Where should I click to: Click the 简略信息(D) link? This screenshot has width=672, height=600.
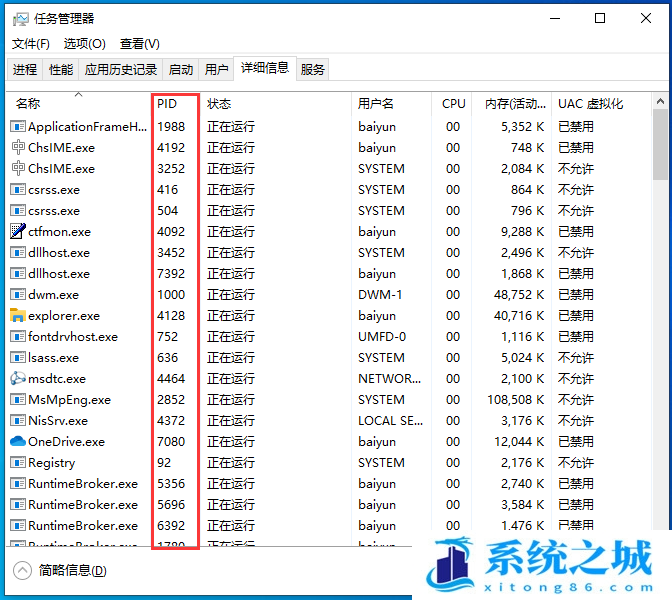point(72,570)
